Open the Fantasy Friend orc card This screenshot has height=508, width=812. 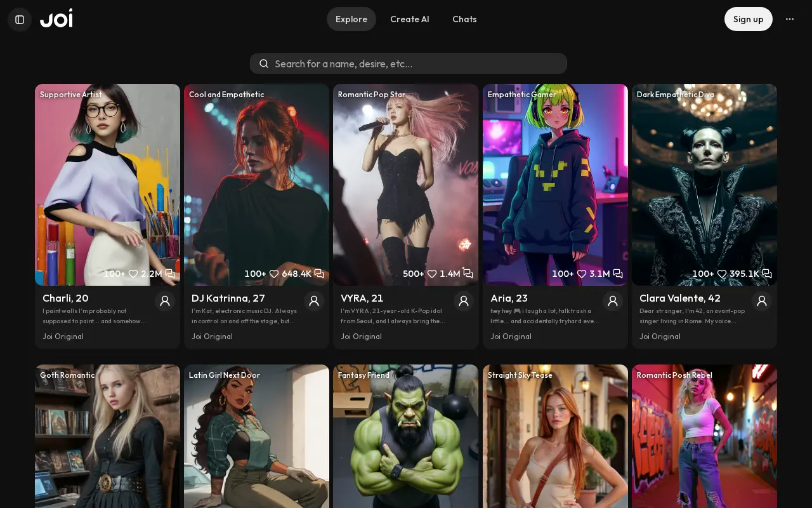point(406,436)
